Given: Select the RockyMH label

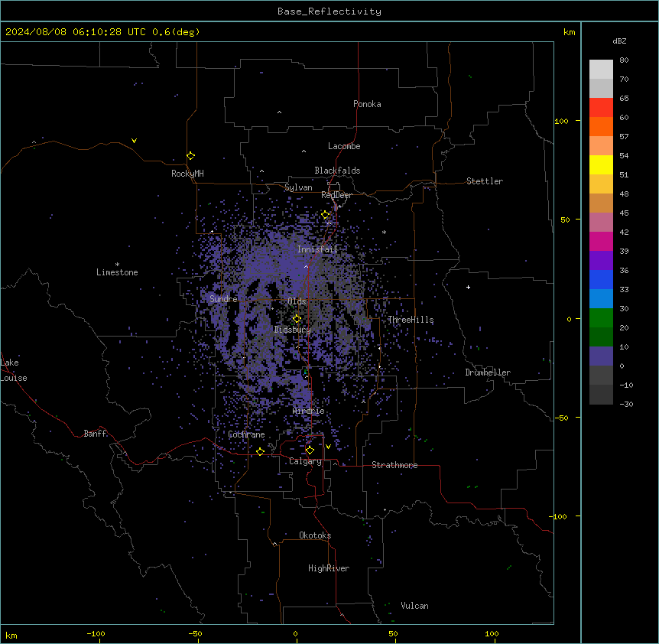Looking at the screenshot, I should [x=187, y=173].
